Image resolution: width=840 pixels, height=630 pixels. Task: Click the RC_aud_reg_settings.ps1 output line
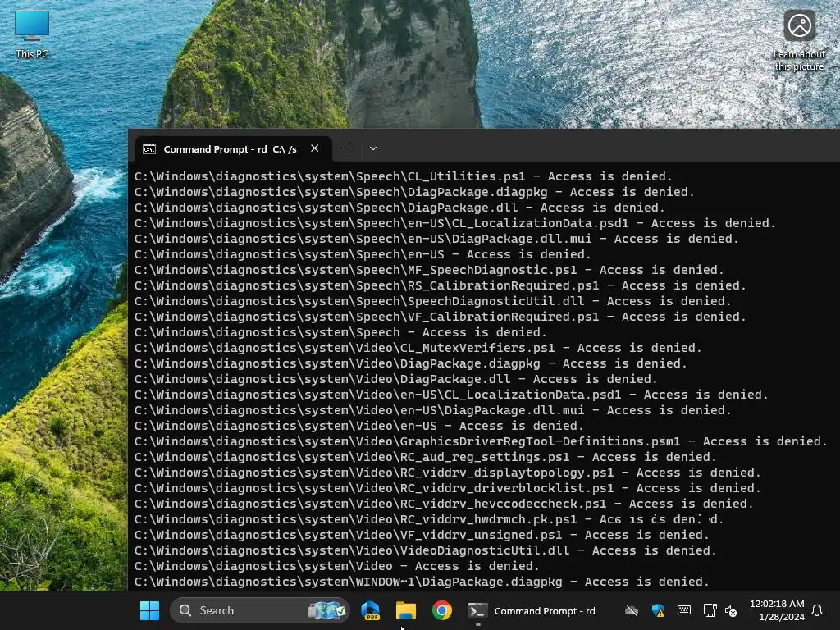[x=426, y=456]
